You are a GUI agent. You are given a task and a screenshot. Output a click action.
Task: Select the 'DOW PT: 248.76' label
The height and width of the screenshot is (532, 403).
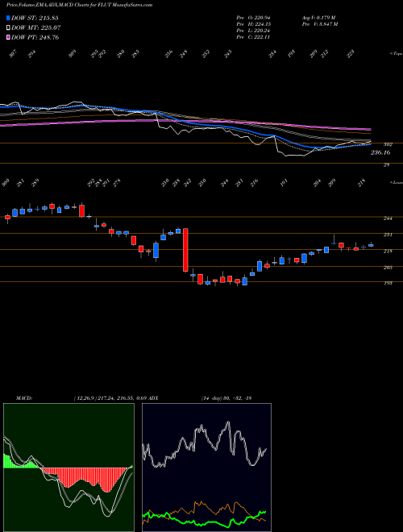click(x=35, y=37)
